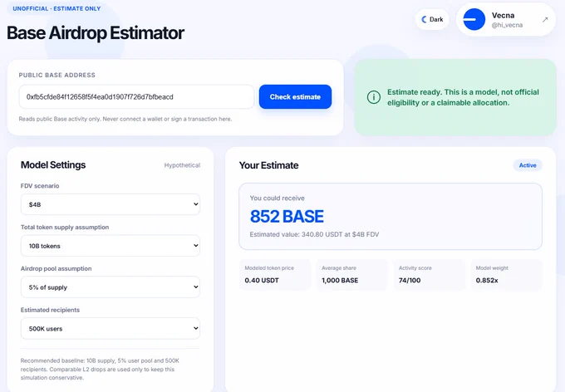Click the Check estimate button
This screenshot has height=392, width=565.
295,96
